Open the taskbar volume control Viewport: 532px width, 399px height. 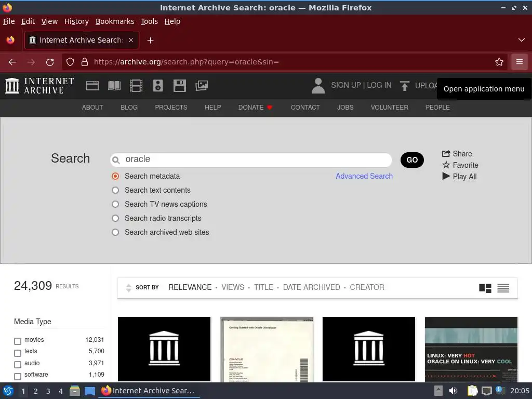(x=453, y=391)
